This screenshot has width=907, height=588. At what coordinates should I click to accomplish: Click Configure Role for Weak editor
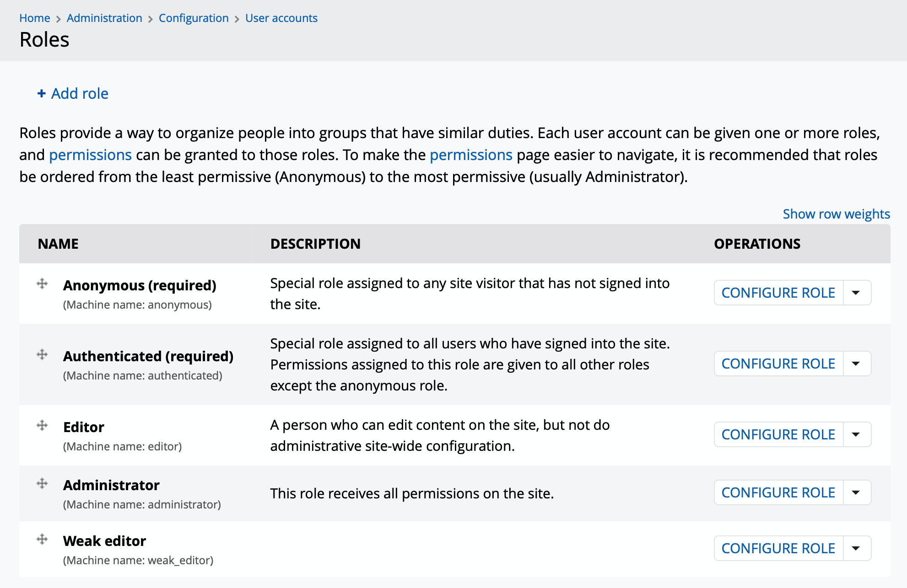(778, 548)
